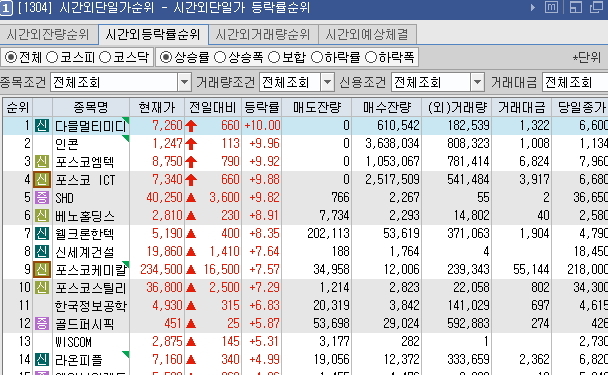Image resolution: width=608 pixels, height=375 pixels.
Task: Click the window layout icon in title bar
Action: [x=575, y=7]
